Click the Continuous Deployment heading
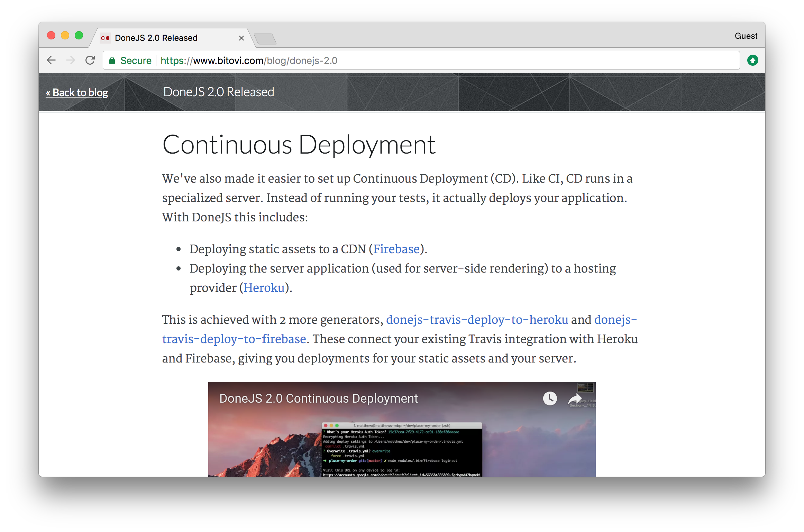 299,145
